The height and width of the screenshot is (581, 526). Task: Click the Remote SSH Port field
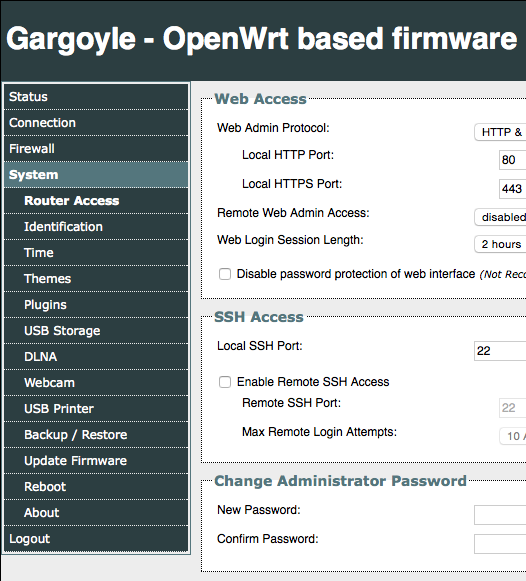pos(513,408)
